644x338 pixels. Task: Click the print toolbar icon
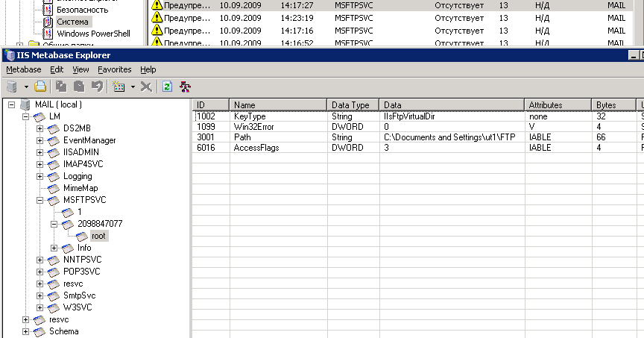click(40, 87)
